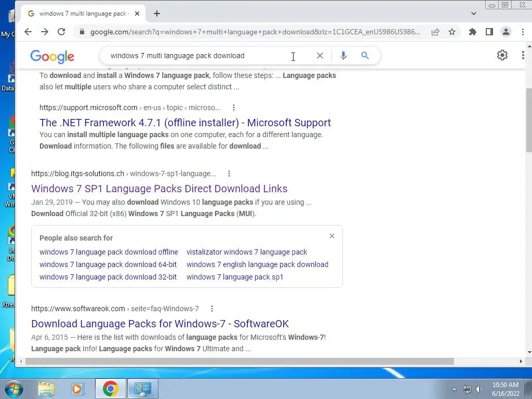View site security lock information
Viewport: 532px width, 399px height.
(x=82, y=32)
